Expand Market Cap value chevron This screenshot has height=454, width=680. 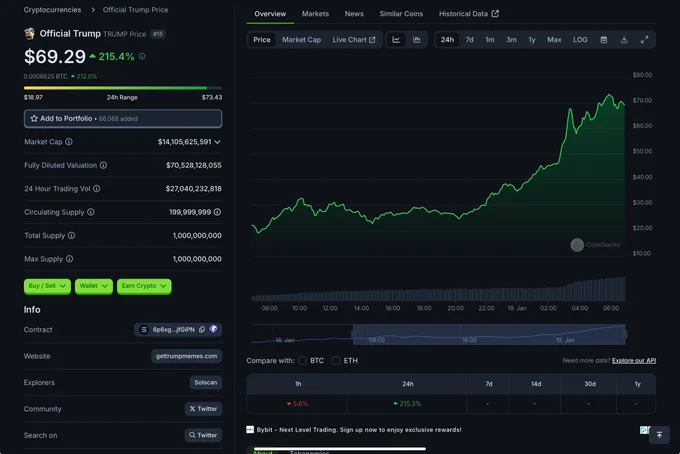[x=217, y=142]
